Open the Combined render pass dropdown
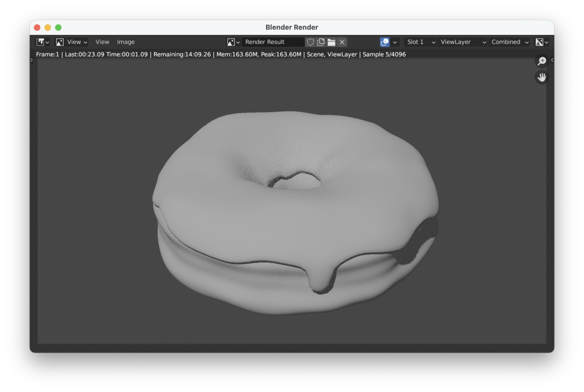The width and height of the screenshot is (584, 392). 507,42
